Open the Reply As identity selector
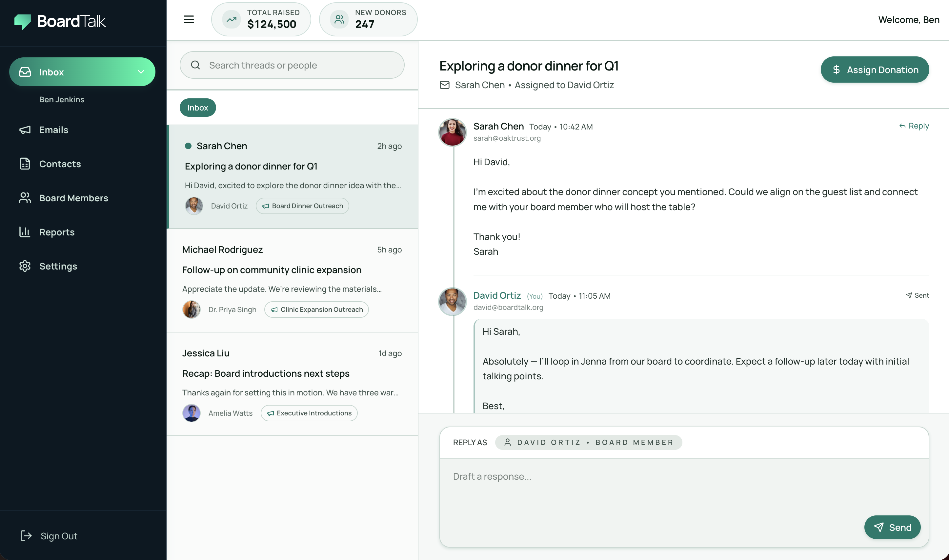This screenshot has width=949, height=560. pyautogui.click(x=589, y=442)
